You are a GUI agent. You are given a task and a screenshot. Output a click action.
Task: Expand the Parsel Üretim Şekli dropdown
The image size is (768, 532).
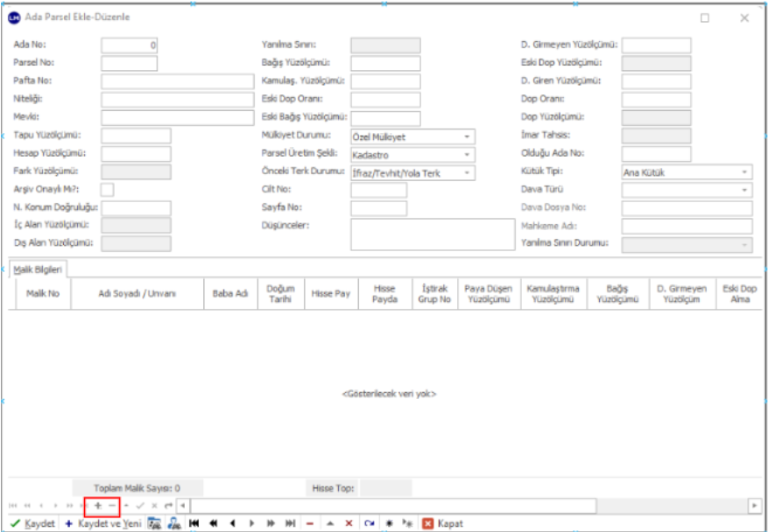(469, 155)
